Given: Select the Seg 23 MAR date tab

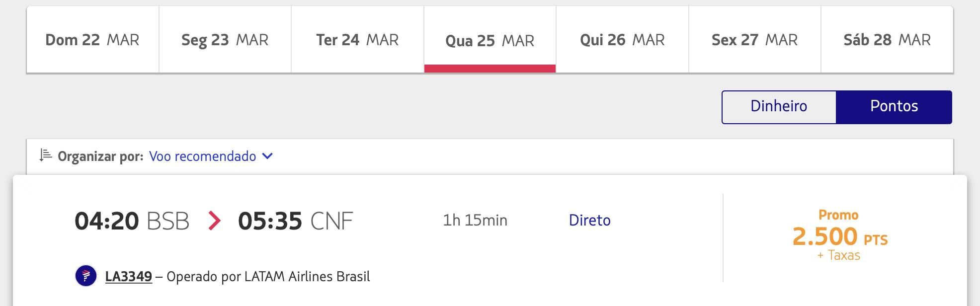Looking at the screenshot, I should pos(225,40).
